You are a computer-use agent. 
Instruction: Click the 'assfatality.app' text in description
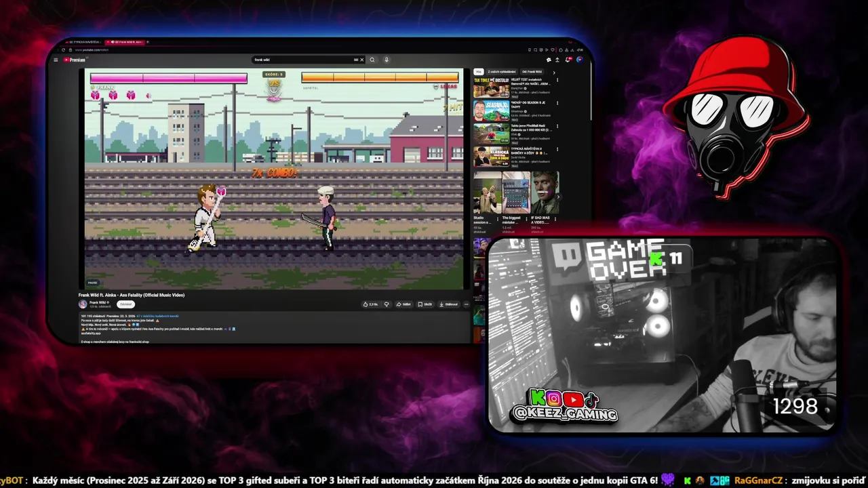(91, 333)
